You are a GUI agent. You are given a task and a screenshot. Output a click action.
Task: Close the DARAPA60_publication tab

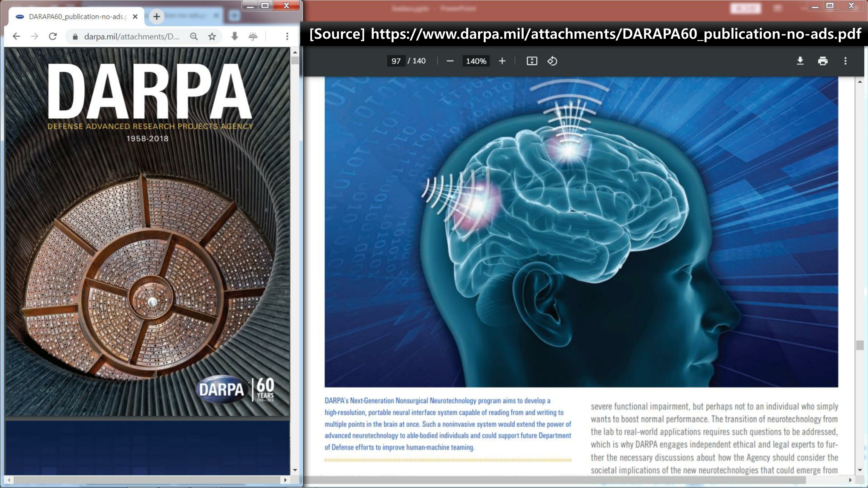tap(135, 17)
